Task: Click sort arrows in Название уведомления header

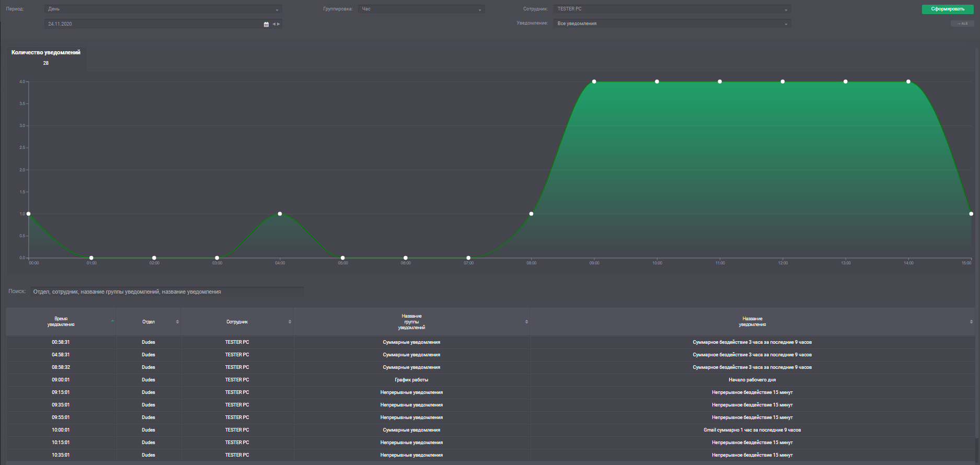Action: (x=971, y=322)
